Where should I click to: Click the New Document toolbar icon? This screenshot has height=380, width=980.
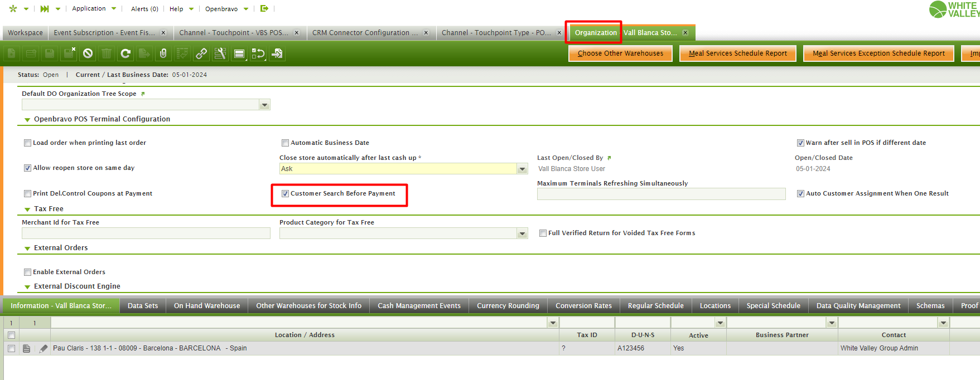[x=12, y=53]
